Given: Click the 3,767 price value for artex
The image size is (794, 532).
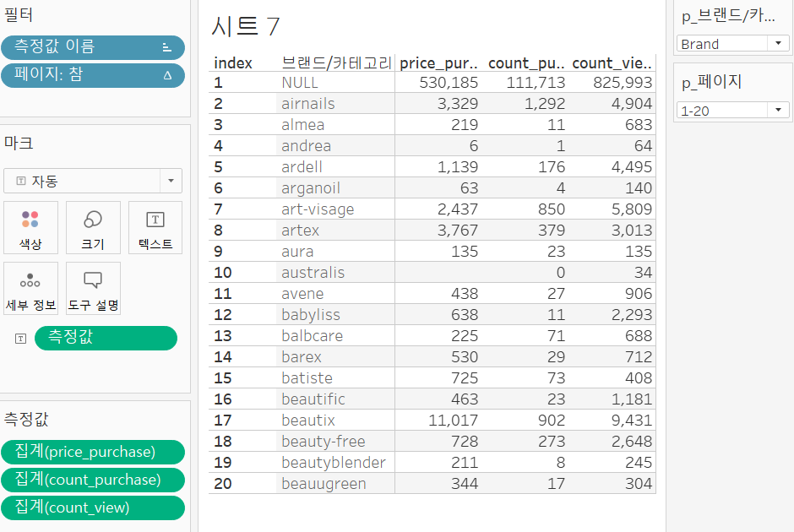Looking at the screenshot, I should click(458, 231).
